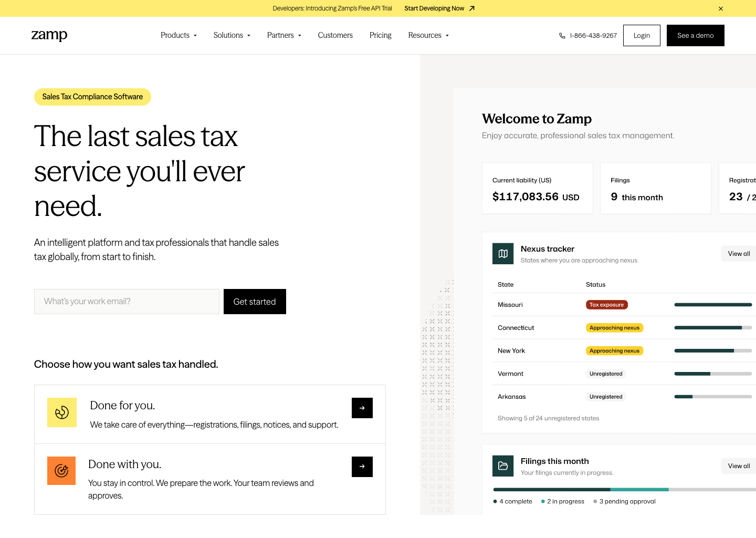Click the phone icon beside the number
The width and height of the screenshot is (756, 538).
pos(562,36)
